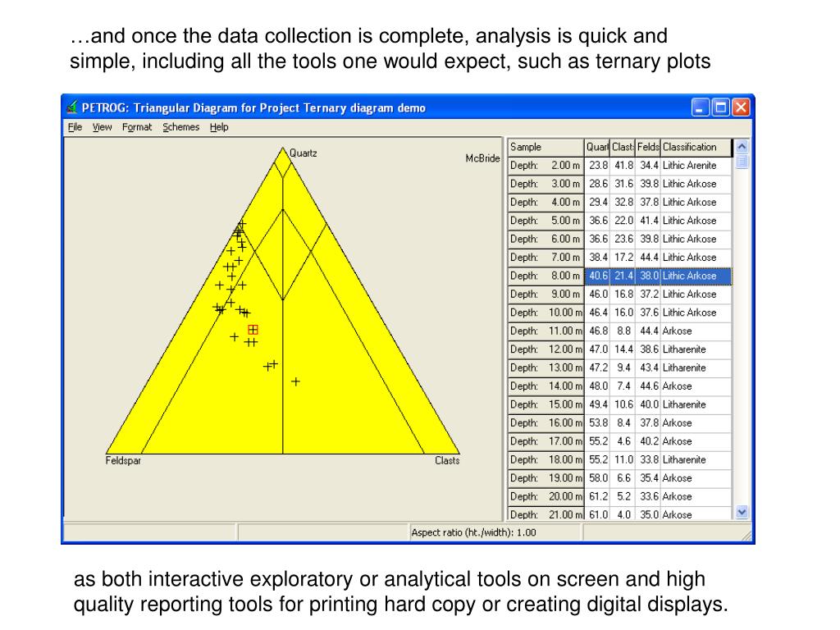Image resolution: width=840 pixels, height=630 pixels.
Task: Select the Depth 17.00 m sample row
Action: [x=619, y=441]
